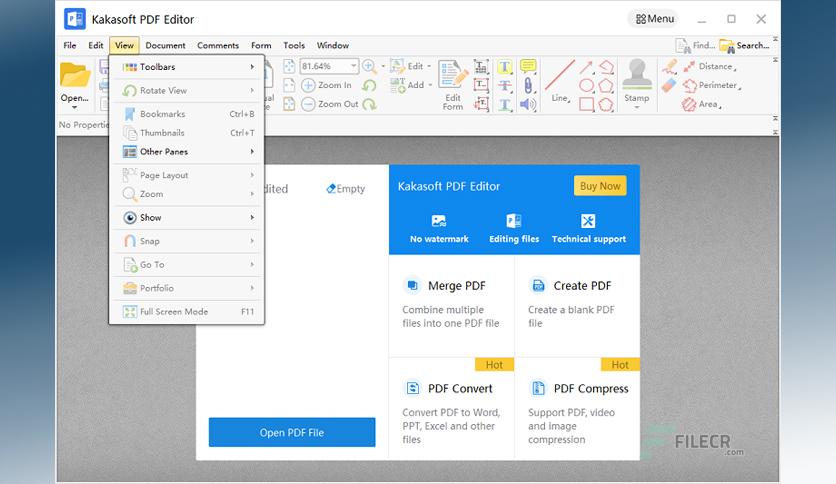Viewport: 836px width, 484px height.
Task: Choose Rotate View menu entry
Action: (187, 91)
